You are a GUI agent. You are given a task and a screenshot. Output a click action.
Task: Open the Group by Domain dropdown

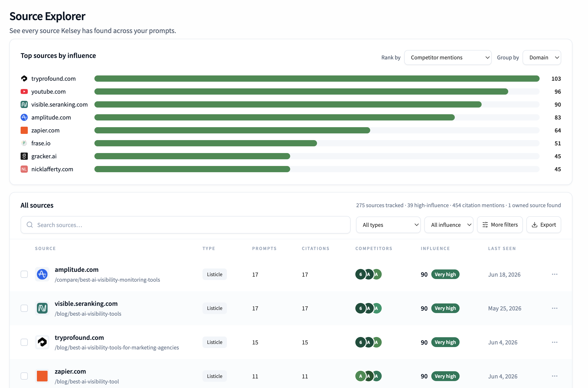pyautogui.click(x=542, y=58)
